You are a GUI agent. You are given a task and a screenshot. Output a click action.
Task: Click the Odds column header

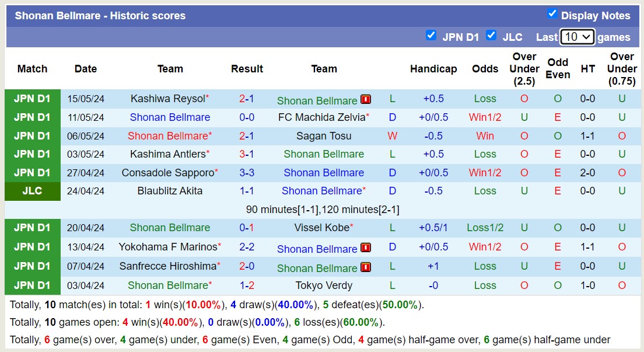[485, 69]
